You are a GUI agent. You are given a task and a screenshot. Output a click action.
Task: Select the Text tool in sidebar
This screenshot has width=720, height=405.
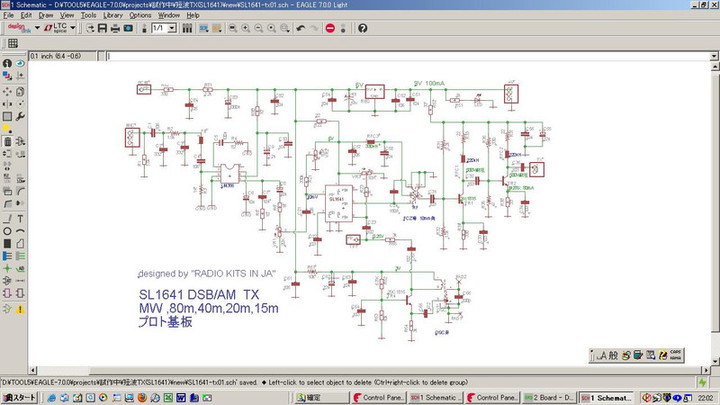21,218
